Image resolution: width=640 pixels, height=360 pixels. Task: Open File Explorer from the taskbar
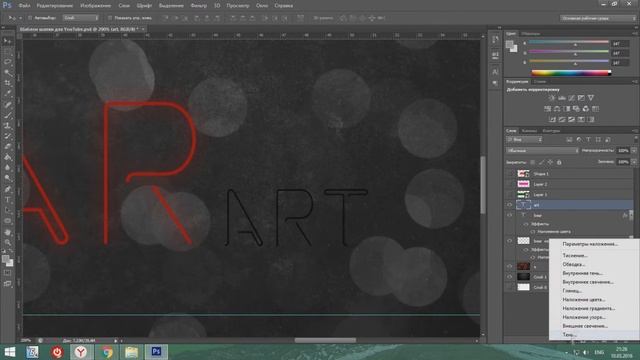click(131, 351)
